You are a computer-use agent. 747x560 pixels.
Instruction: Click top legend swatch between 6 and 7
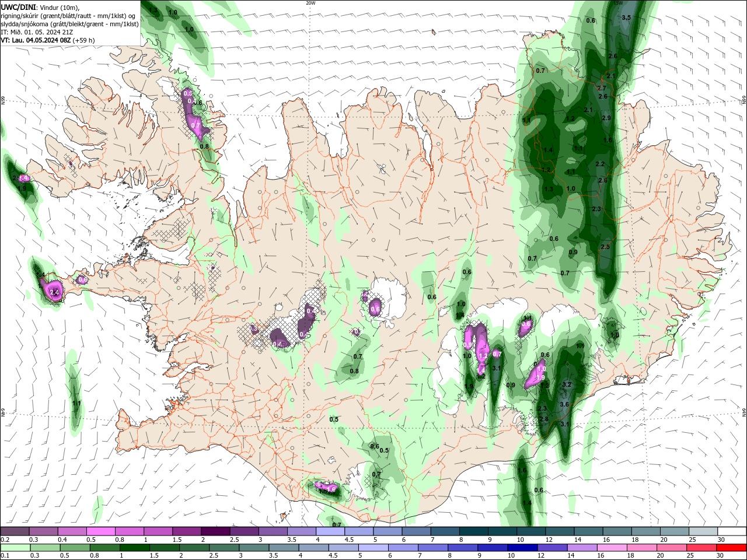[416, 531]
